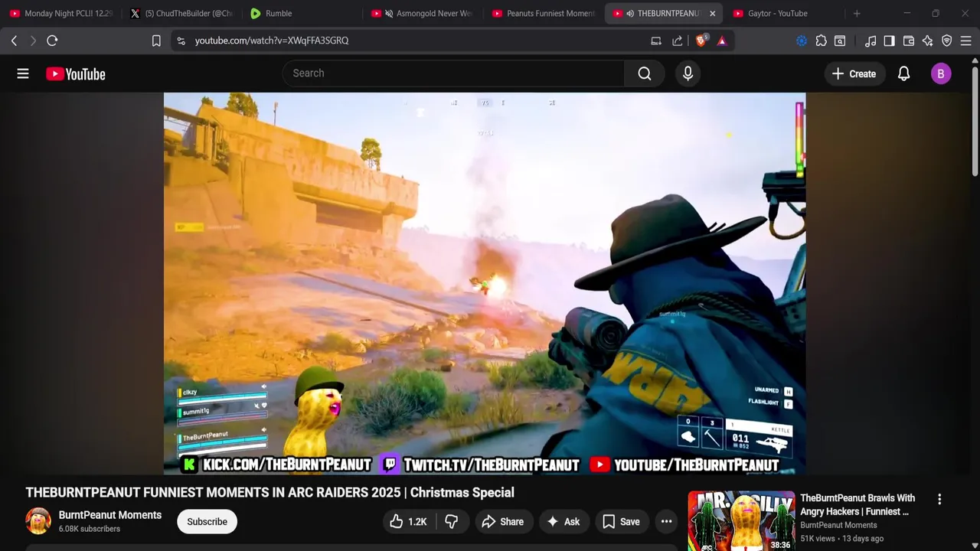Unmute the Asmongold tab audio icon
The image size is (980, 551).
389,13
